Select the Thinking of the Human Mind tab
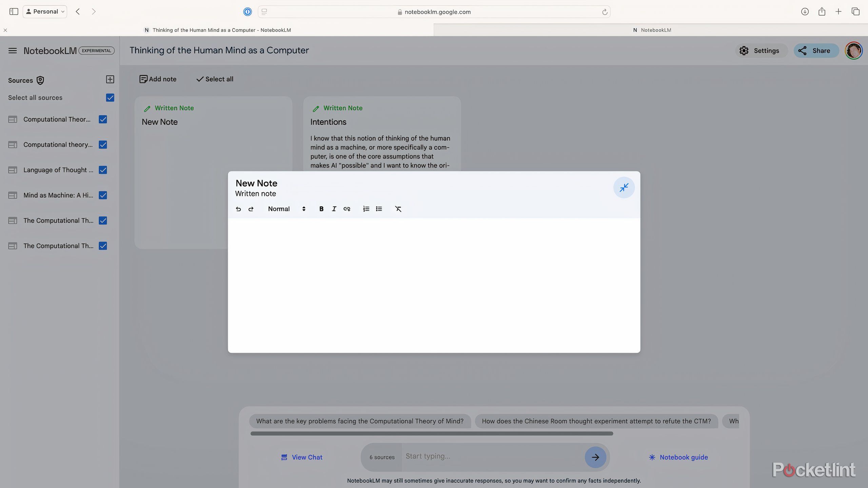The width and height of the screenshot is (868, 488). pyautogui.click(x=220, y=30)
